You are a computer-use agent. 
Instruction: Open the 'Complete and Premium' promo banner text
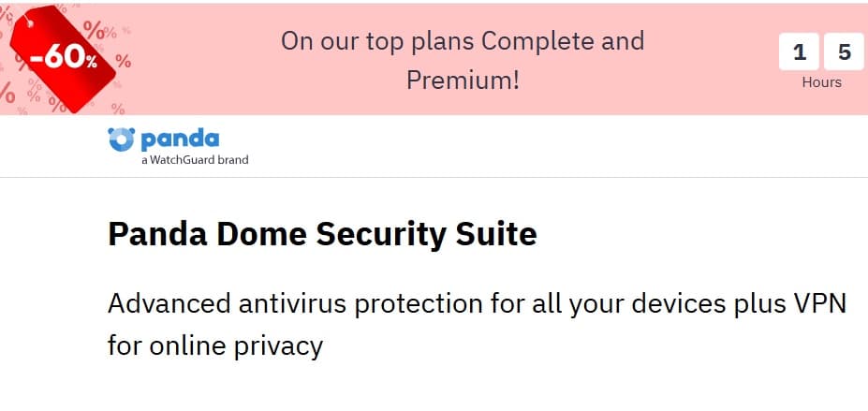[463, 60]
